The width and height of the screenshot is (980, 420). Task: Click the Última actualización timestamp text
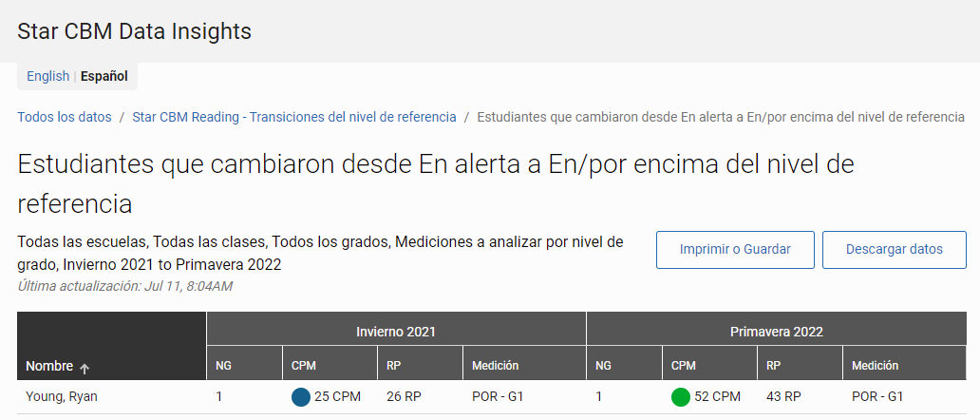125,286
